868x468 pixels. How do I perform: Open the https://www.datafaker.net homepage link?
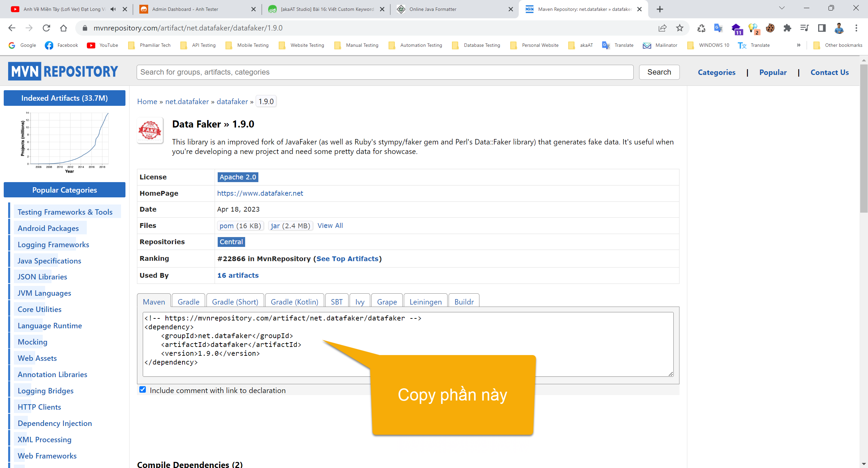pyautogui.click(x=260, y=193)
